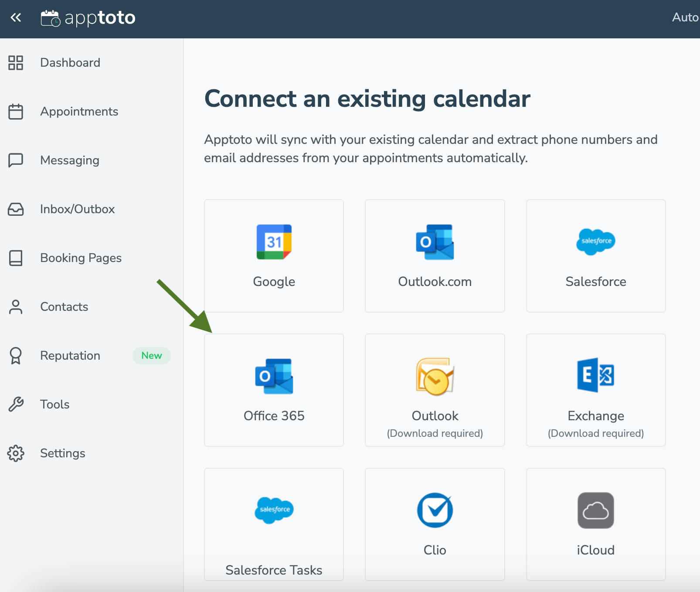Click the green New badge beside Reputation
The image size is (700, 592).
[x=151, y=356]
